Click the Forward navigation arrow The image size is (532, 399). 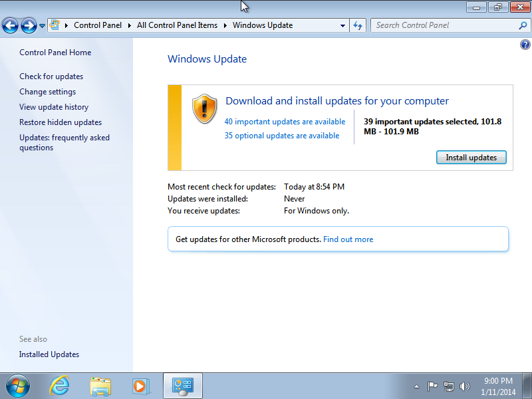point(29,25)
